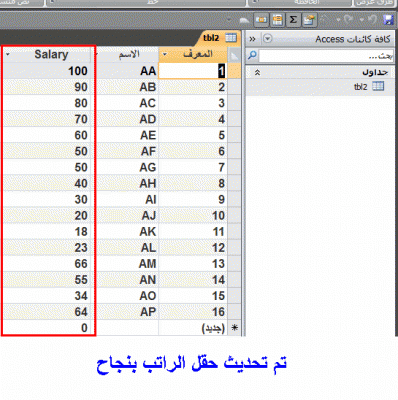Click the Salary cell showing 90
This screenshot has width=398, height=400.
[47, 87]
